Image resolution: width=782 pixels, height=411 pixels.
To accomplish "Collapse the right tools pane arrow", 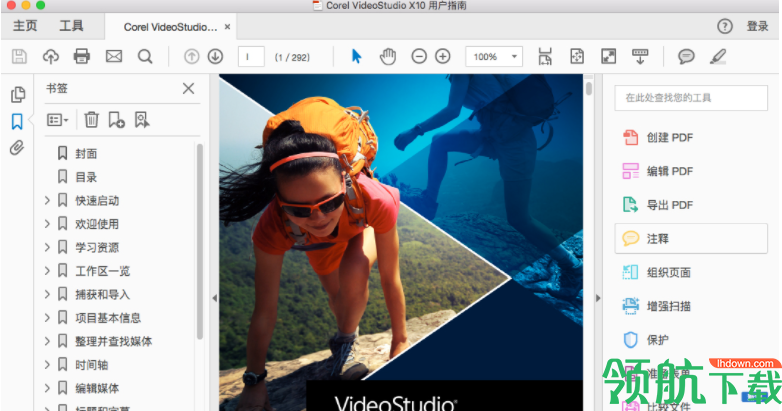I will [x=598, y=298].
